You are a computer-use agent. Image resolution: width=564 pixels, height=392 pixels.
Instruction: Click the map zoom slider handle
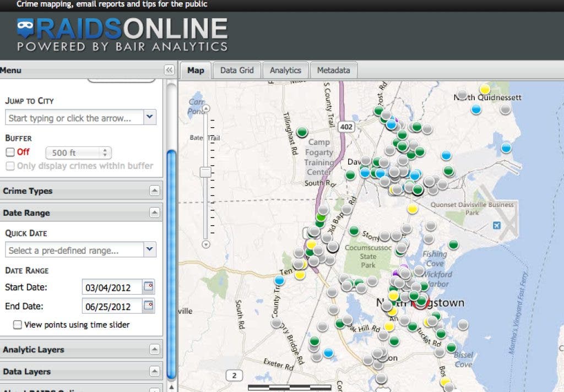[x=206, y=172]
